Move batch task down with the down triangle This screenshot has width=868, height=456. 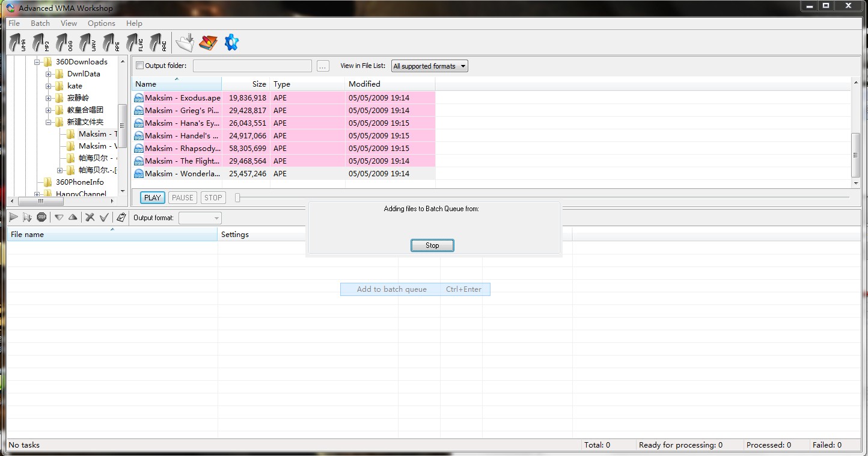point(59,217)
